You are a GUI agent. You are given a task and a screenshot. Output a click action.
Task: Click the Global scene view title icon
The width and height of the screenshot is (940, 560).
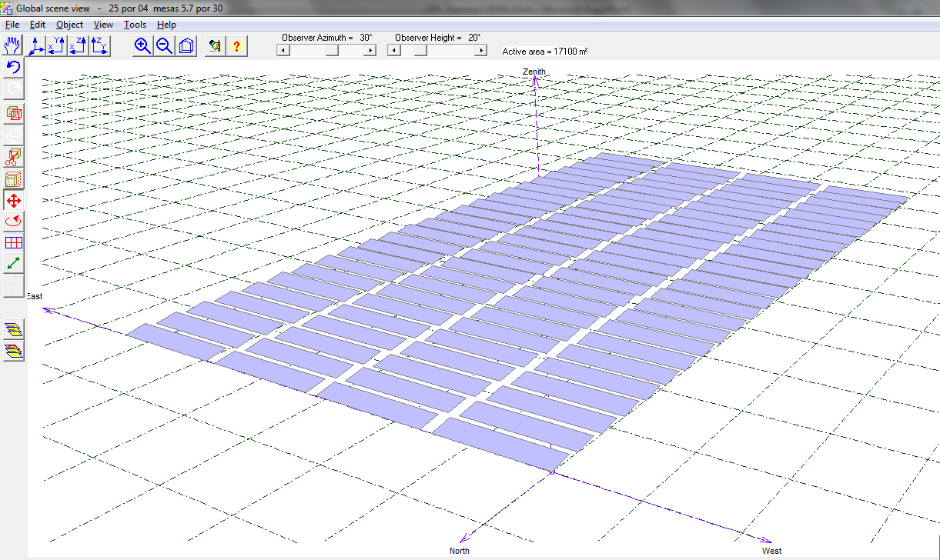point(8,8)
